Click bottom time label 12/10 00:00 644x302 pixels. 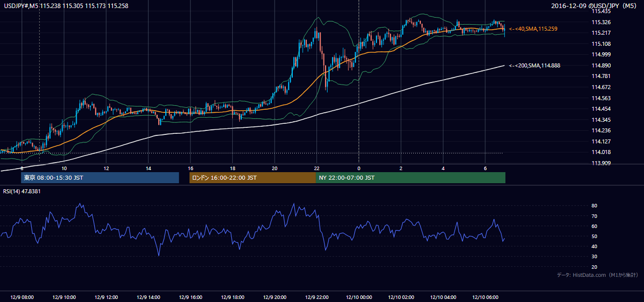(x=359, y=297)
